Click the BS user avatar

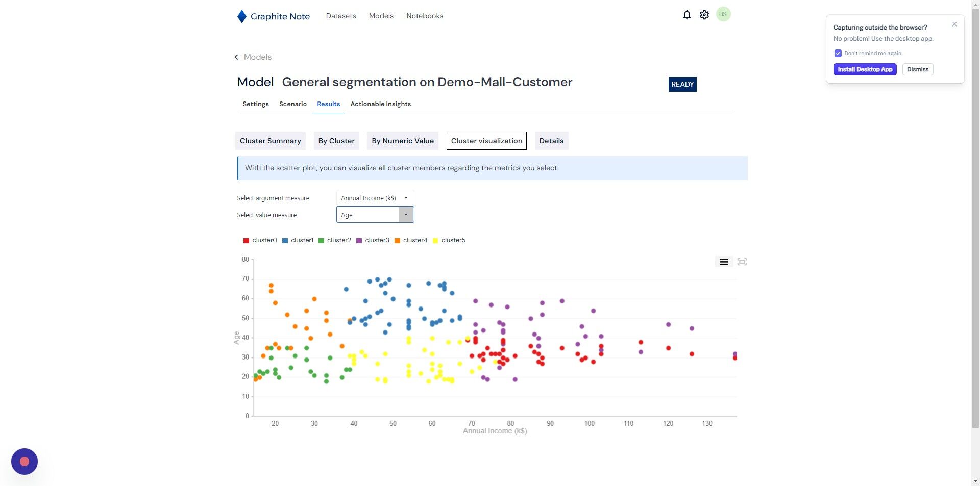click(x=723, y=14)
